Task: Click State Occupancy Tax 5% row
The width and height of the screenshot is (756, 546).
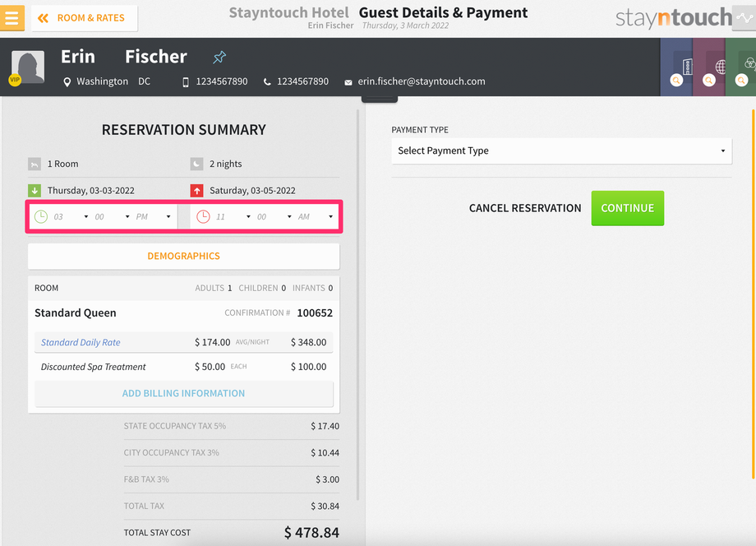Action: [x=232, y=427]
